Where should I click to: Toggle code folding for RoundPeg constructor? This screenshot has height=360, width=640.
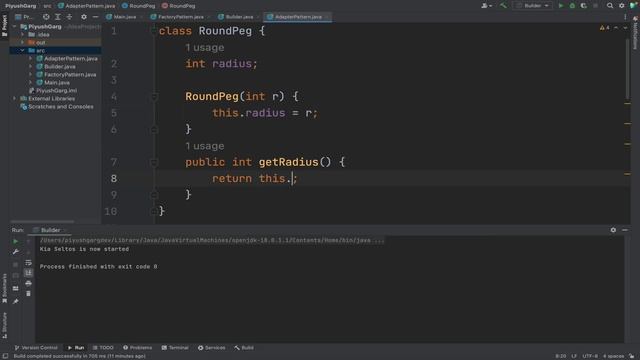pos(154,97)
